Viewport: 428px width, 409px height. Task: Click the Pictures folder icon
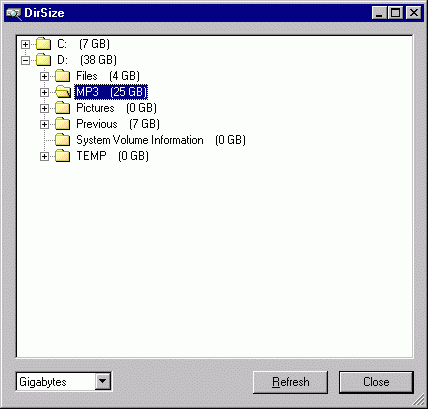point(62,108)
